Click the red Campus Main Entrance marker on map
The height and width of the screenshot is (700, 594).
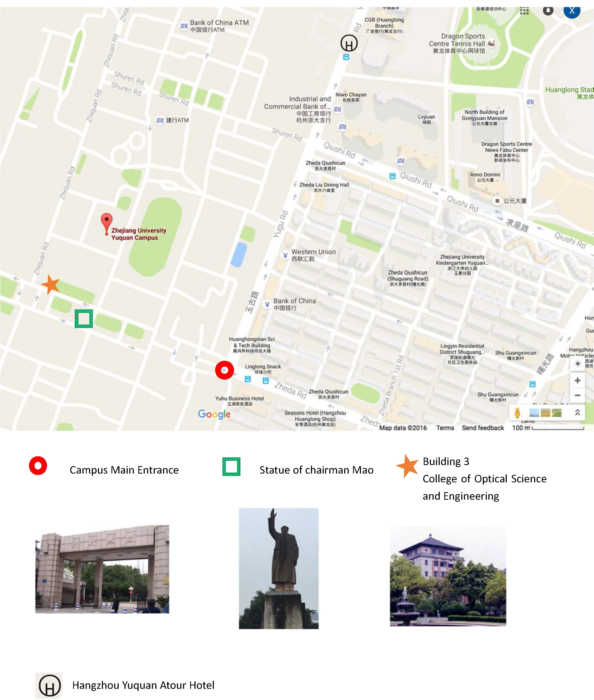point(225,370)
